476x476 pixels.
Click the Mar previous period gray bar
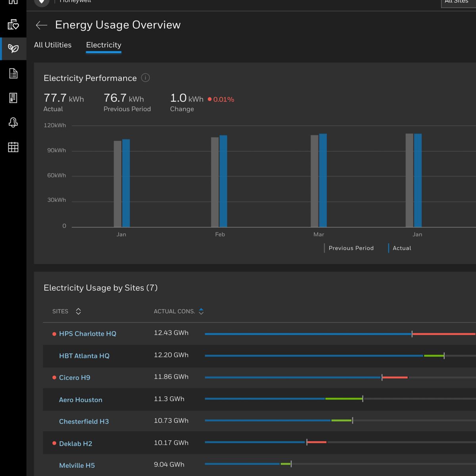click(315, 181)
